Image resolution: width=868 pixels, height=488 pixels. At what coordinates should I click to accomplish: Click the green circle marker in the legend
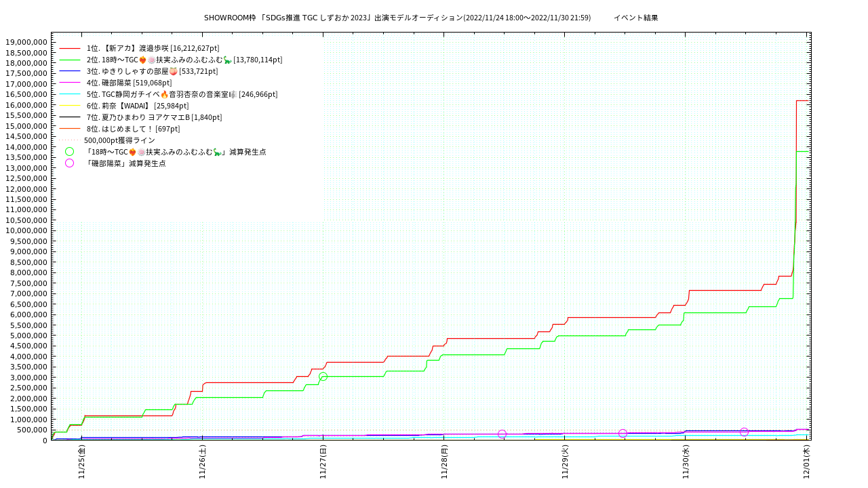click(x=69, y=152)
